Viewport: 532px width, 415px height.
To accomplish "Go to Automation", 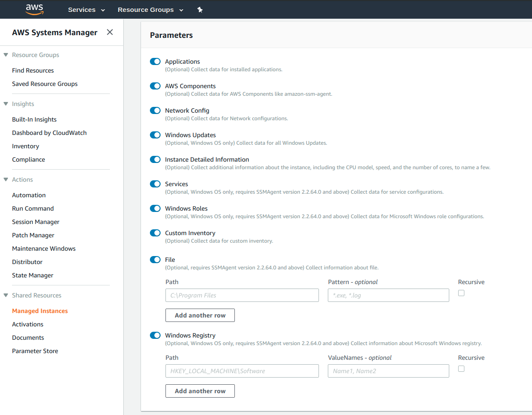I will pos(29,195).
